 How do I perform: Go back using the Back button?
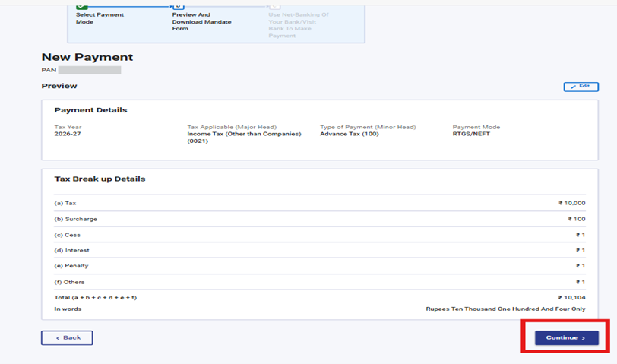[67, 337]
